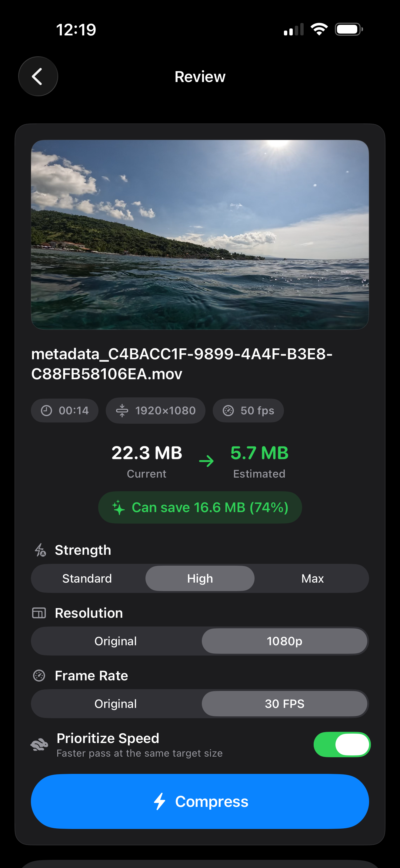Tap the clock icon beside 00:14
The image size is (400, 868).
pyautogui.click(x=47, y=410)
